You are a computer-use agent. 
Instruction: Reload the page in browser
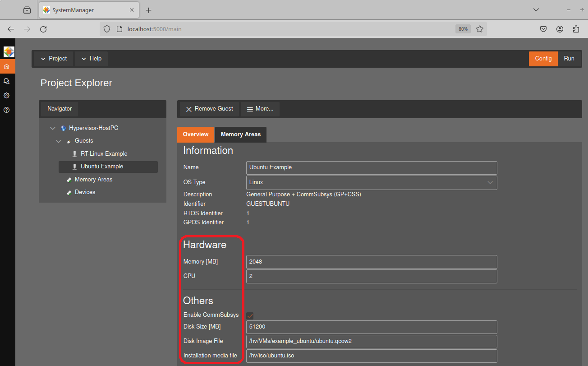point(43,29)
